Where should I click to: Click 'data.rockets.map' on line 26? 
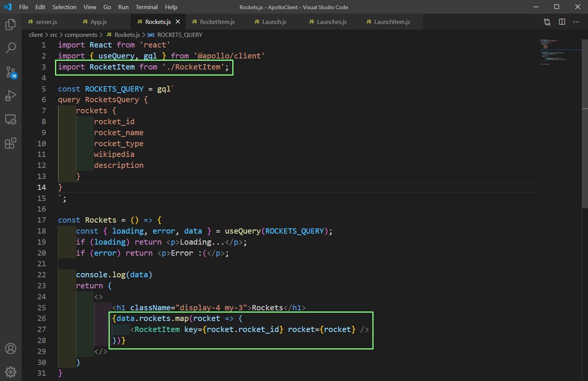[153, 318]
